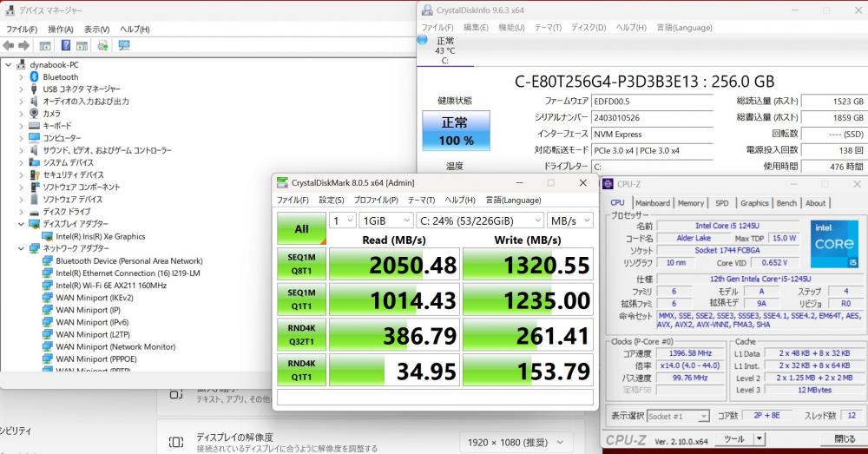Select Intel(R) Ethernet Connection (16) I219-LM
Screen dimensions: 868x454
[x=128, y=273]
